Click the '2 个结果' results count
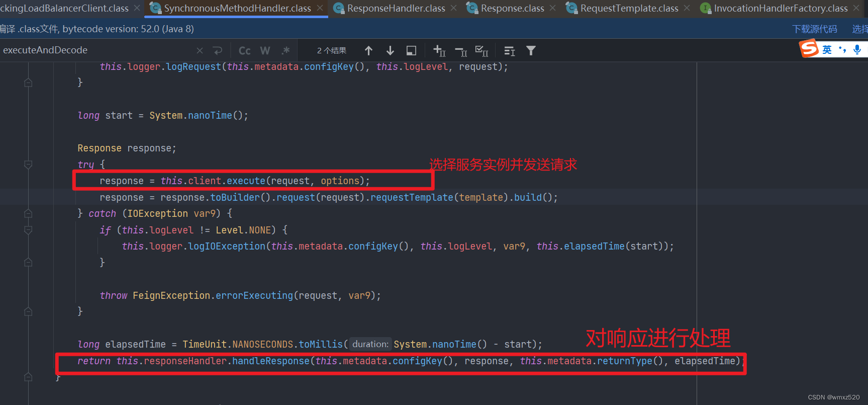The image size is (868, 405). 331,51
